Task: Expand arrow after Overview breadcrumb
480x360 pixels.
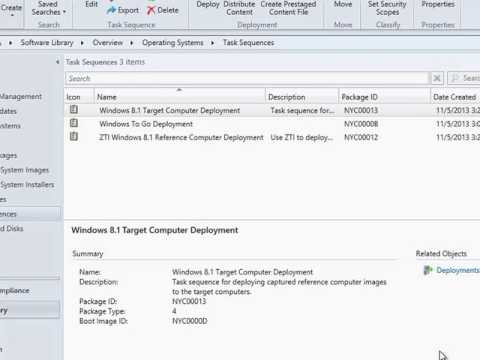Action: (x=132, y=43)
